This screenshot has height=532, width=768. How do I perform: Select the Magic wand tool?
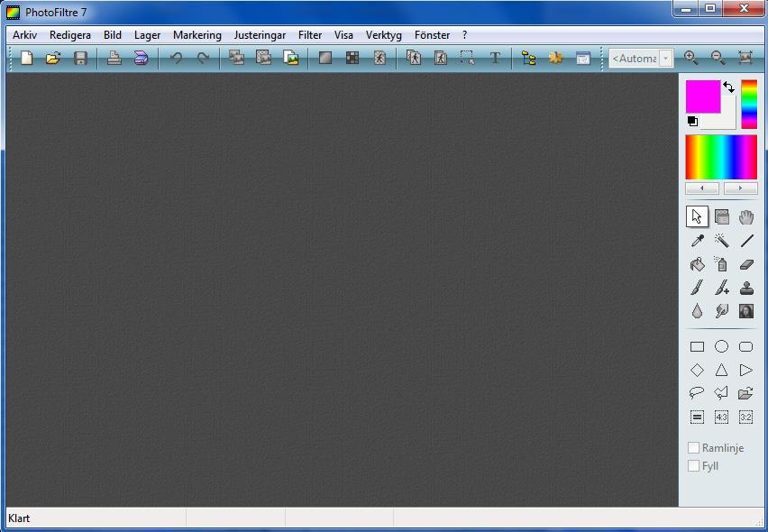721,241
